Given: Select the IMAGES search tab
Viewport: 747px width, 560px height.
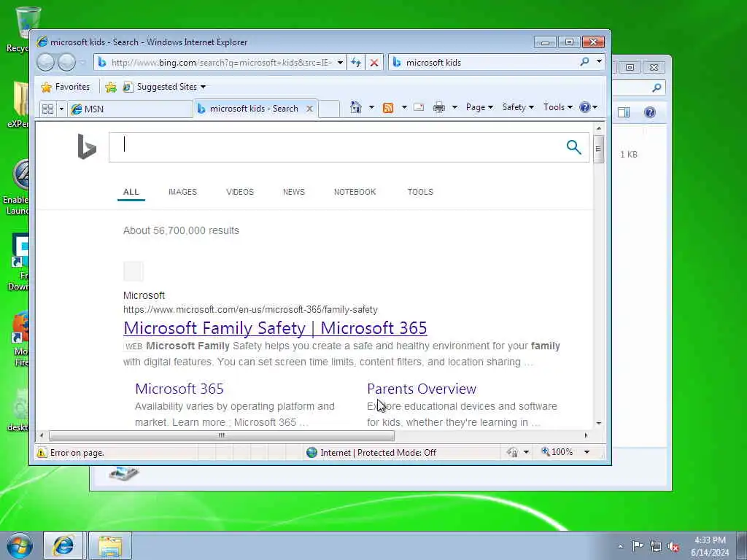Looking at the screenshot, I should pyautogui.click(x=182, y=192).
